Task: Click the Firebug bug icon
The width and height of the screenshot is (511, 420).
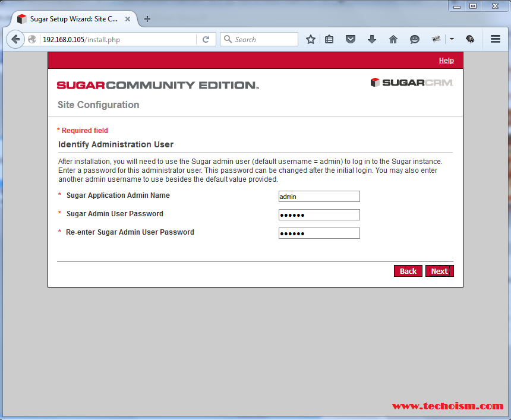Action: (x=436, y=39)
